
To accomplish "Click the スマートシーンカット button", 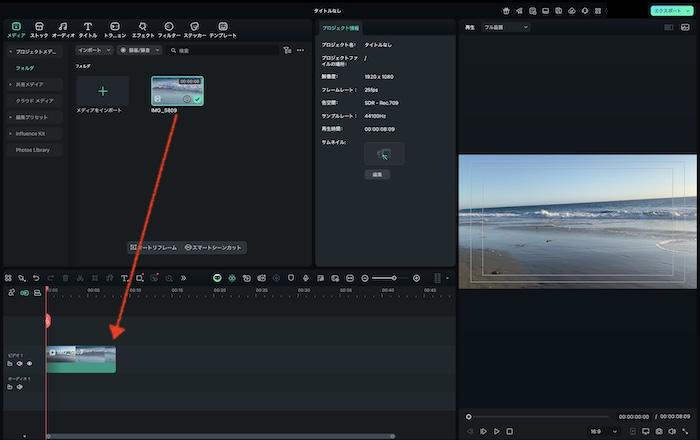I will point(213,247).
